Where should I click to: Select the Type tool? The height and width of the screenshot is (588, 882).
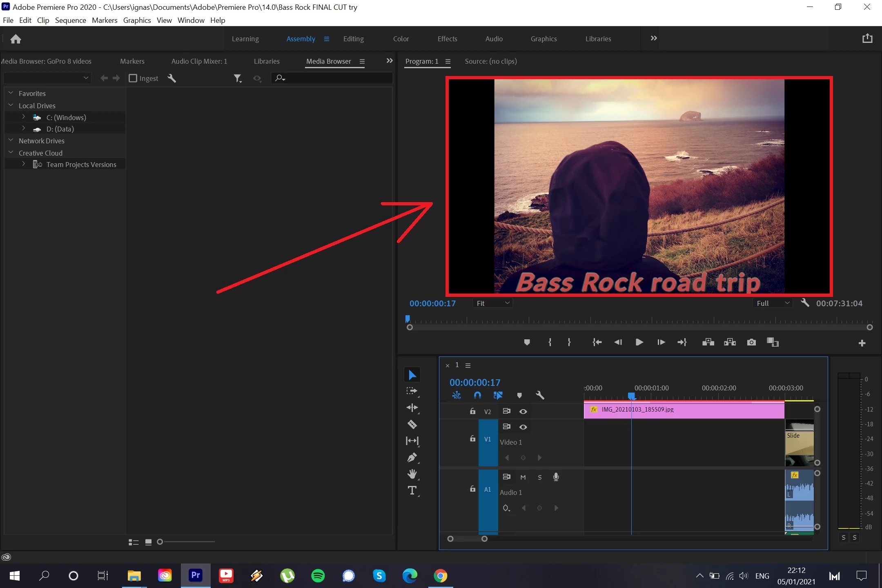click(412, 490)
